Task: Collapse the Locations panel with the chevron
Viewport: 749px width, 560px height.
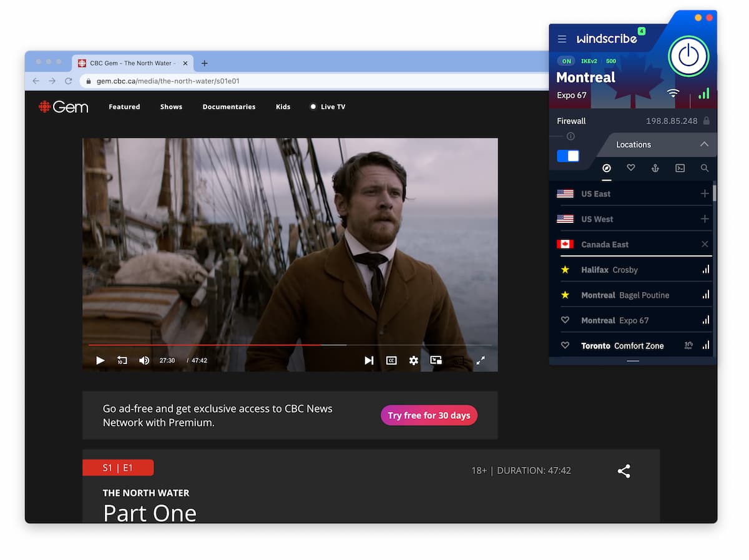Action: [704, 144]
